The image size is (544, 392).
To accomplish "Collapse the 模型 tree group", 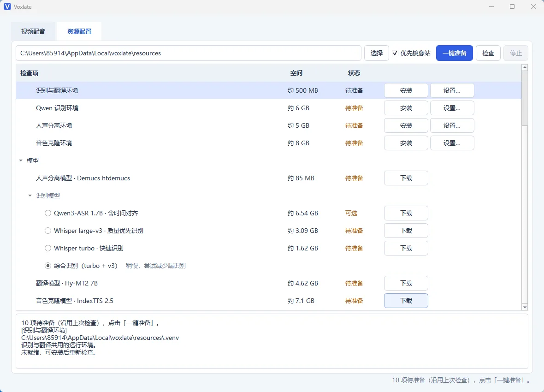I will coord(21,161).
